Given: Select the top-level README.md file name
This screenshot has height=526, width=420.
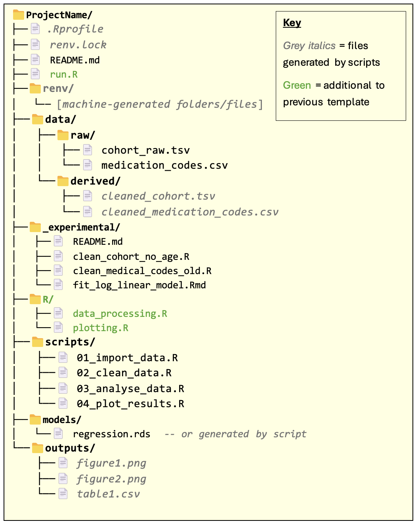Looking at the screenshot, I should pos(74,60).
